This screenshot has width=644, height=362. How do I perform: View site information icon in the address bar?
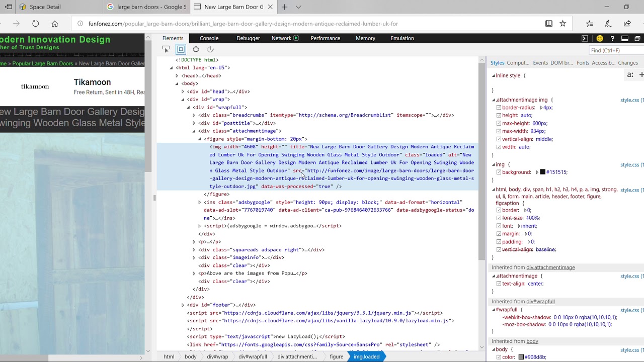click(80, 24)
